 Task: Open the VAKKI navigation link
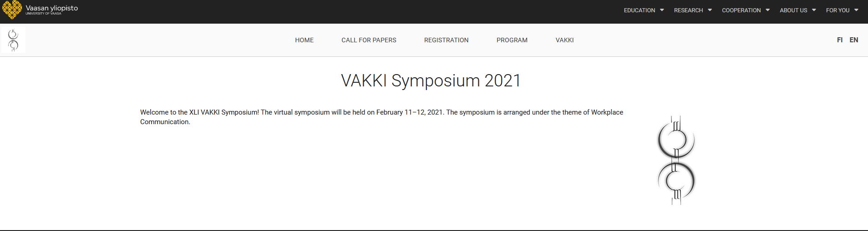564,40
